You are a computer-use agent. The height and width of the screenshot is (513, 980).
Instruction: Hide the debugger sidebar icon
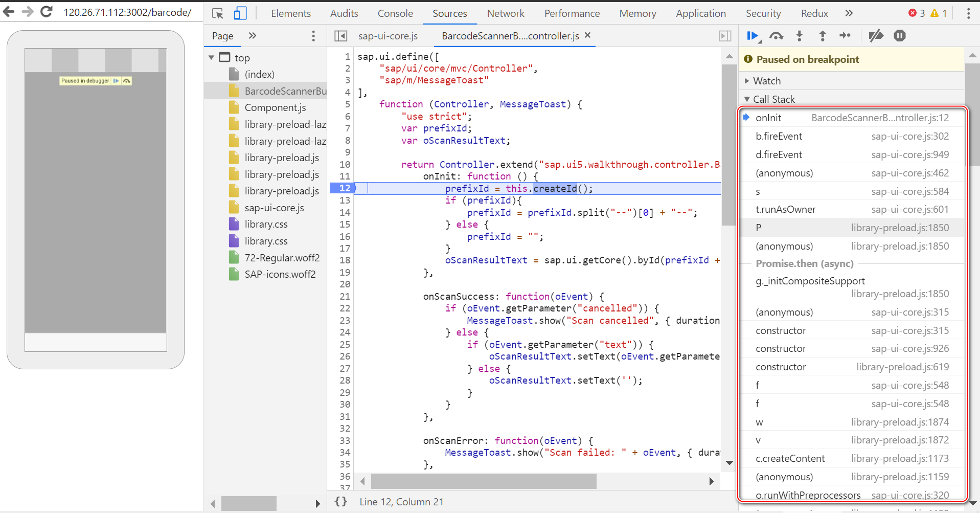[725, 36]
